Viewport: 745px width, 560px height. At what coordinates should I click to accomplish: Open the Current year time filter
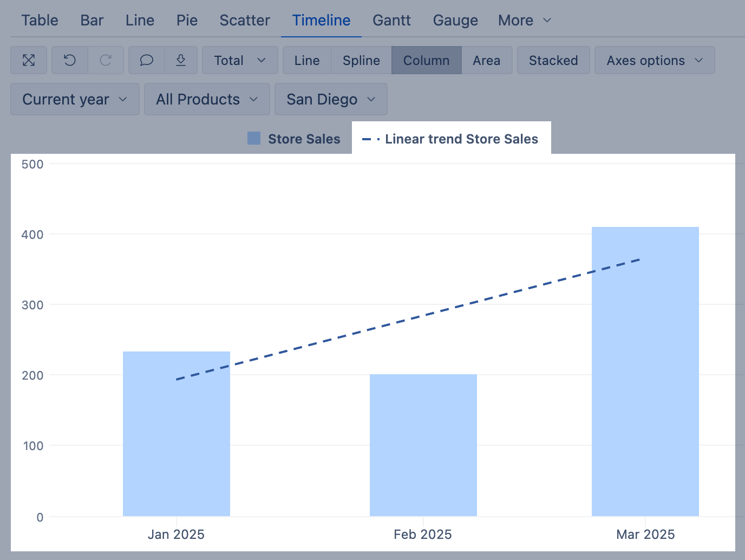pos(75,99)
